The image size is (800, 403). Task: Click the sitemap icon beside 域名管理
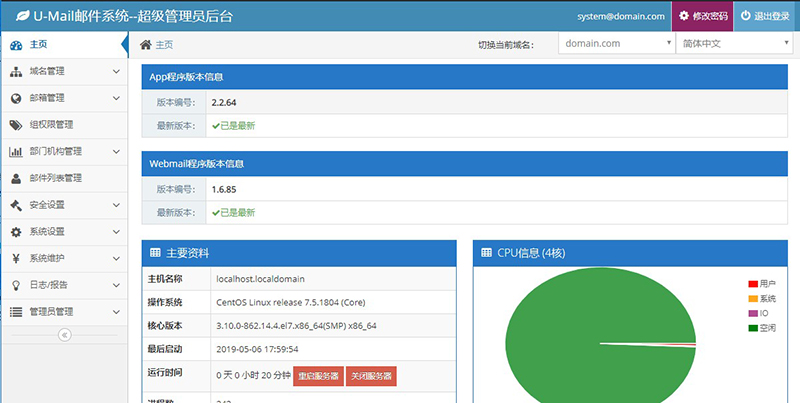pos(16,72)
